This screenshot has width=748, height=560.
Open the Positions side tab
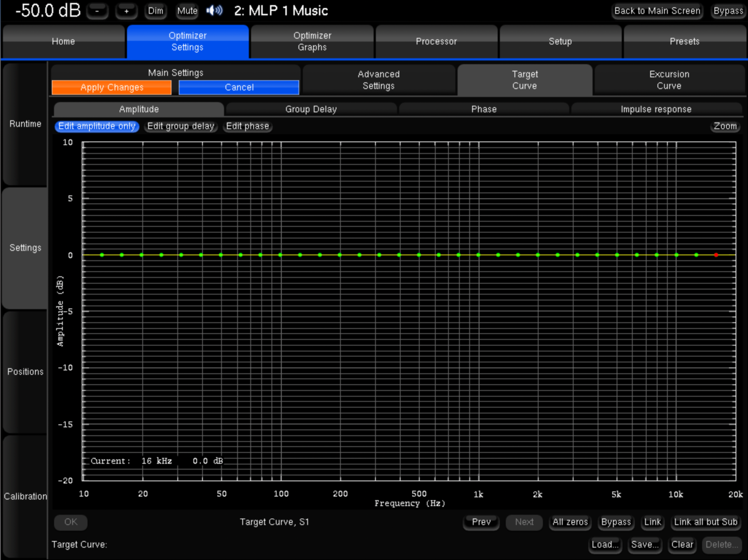[x=25, y=372]
